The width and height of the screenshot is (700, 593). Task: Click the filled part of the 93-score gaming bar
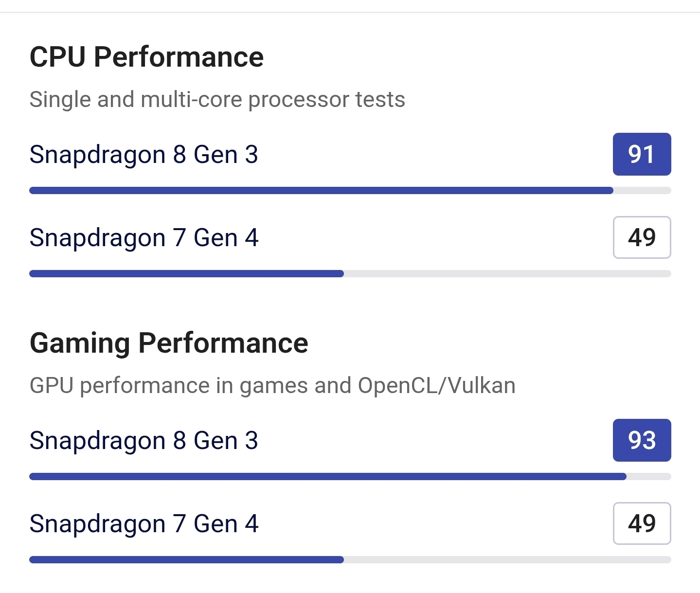(x=327, y=477)
